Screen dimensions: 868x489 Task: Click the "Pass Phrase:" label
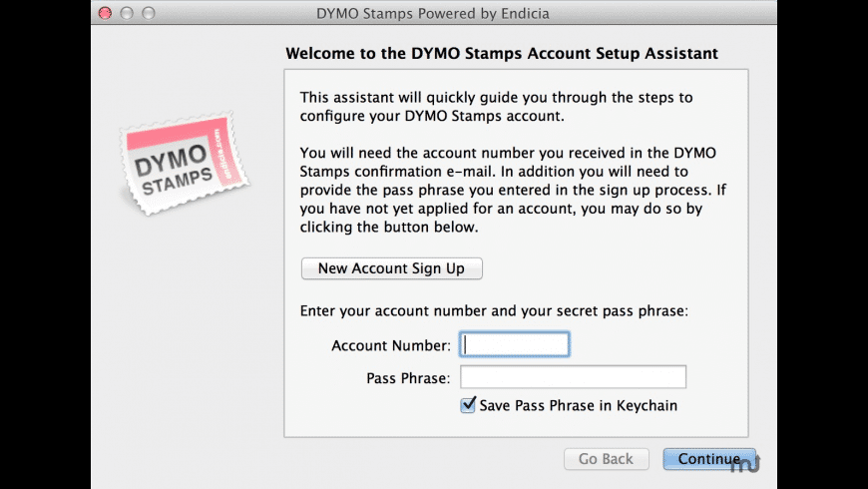(409, 378)
